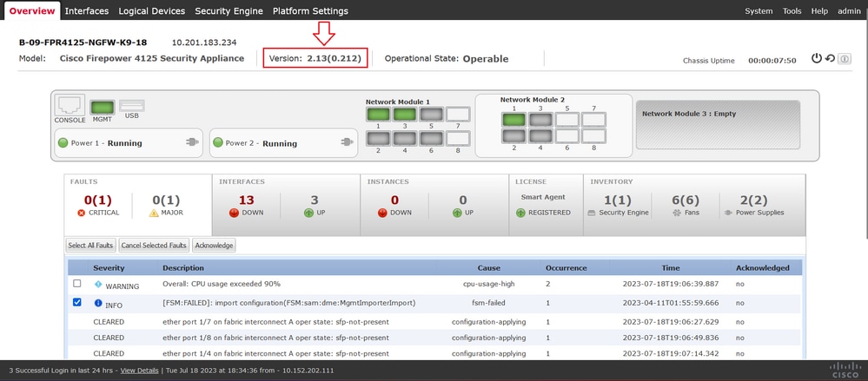The height and width of the screenshot is (381, 868).
Task: Open the Help menu
Action: 819,11
